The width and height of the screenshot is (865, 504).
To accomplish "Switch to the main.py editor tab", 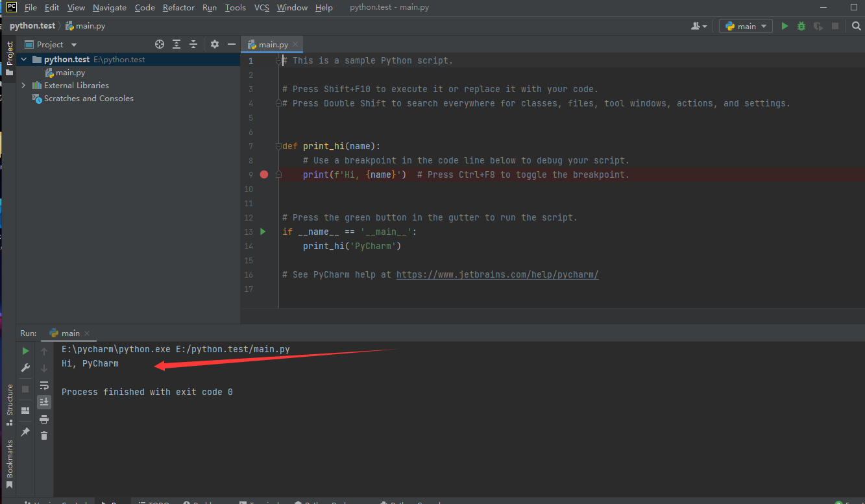I will point(271,44).
